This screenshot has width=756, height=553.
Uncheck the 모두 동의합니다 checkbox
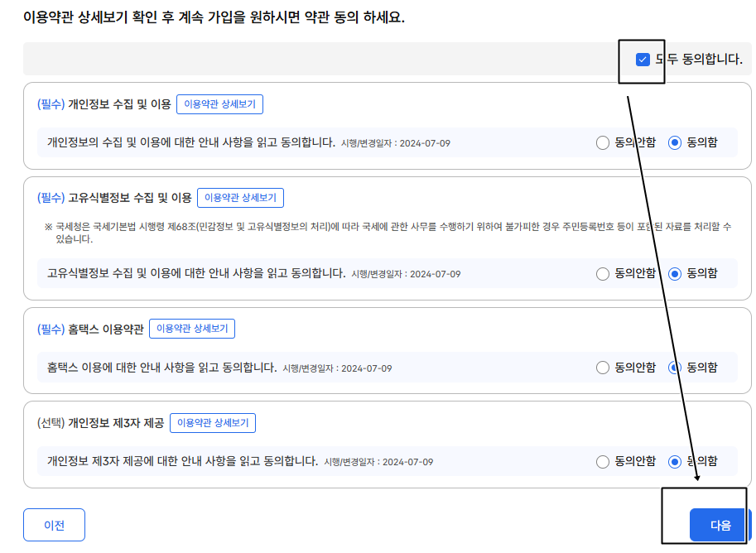[x=641, y=60]
